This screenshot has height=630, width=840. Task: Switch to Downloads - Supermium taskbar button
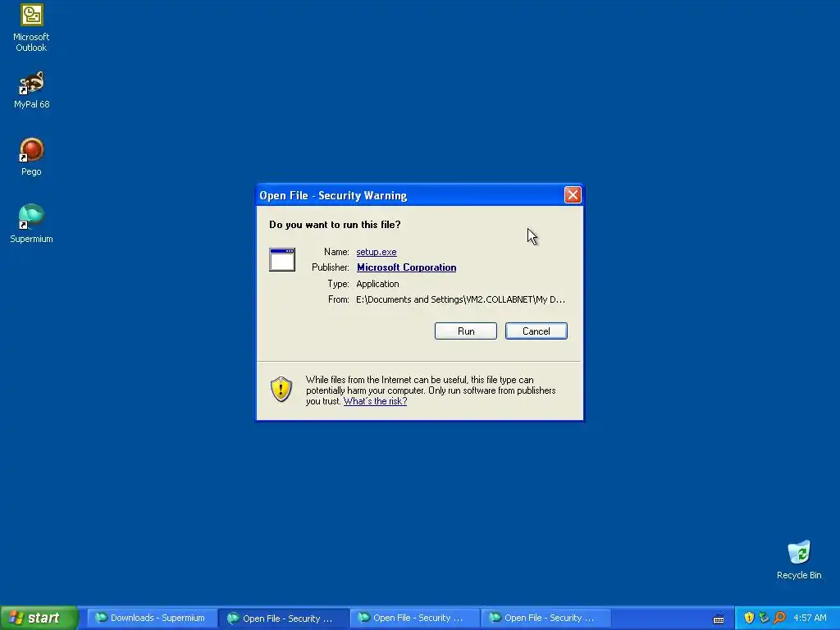[152, 618]
